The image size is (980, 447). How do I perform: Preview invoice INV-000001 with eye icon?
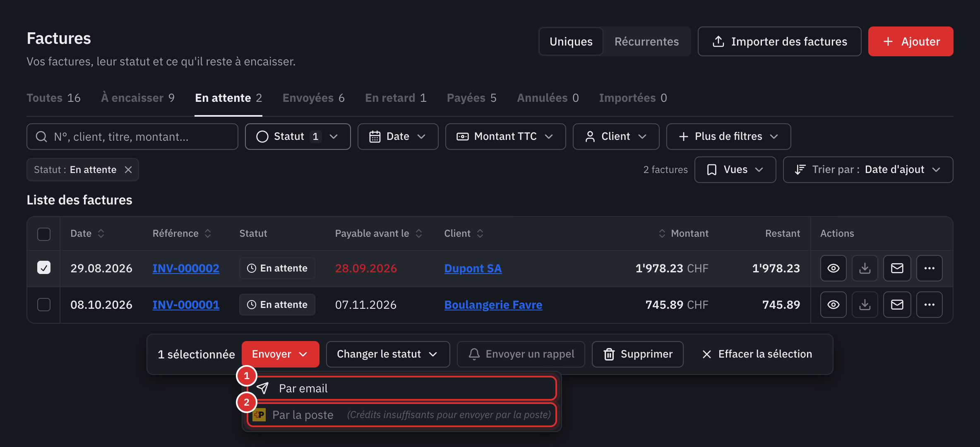coord(833,305)
